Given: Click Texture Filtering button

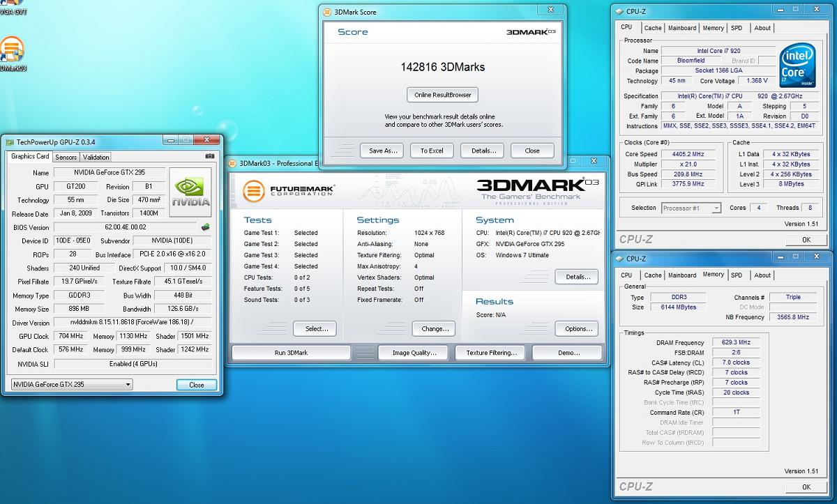Looking at the screenshot, I should coord(491,353).
